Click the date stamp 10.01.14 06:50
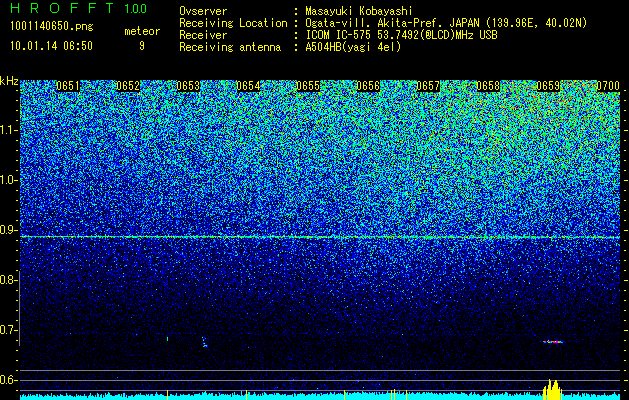Screen dimensions: 629x400 tap(51, 46)
